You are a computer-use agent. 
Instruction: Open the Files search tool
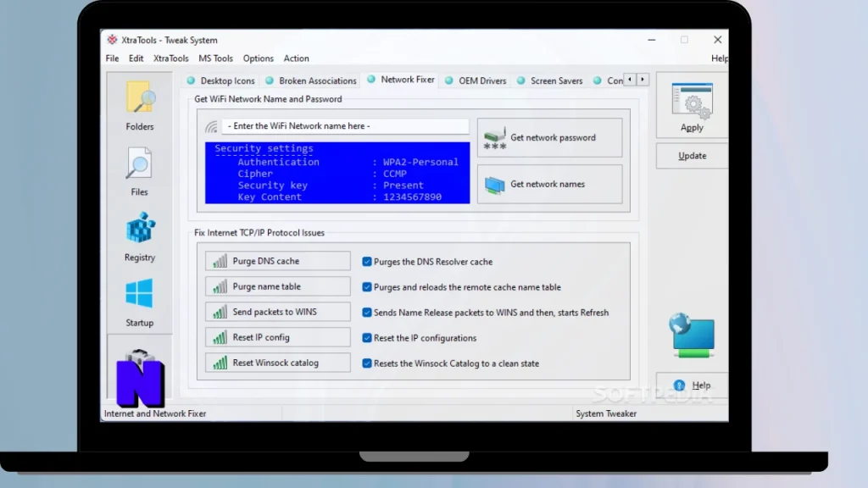click(x=140, y=171)
